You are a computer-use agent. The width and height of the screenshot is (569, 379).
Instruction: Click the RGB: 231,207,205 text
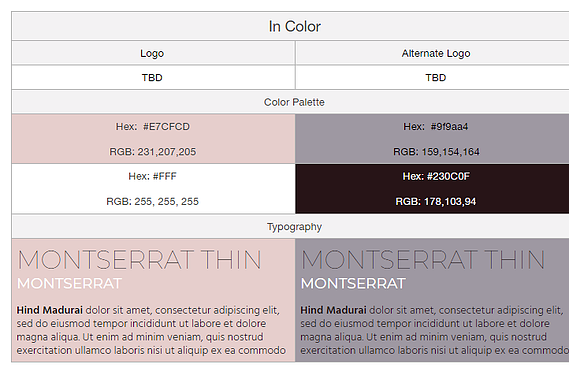(x=152, y=152)
